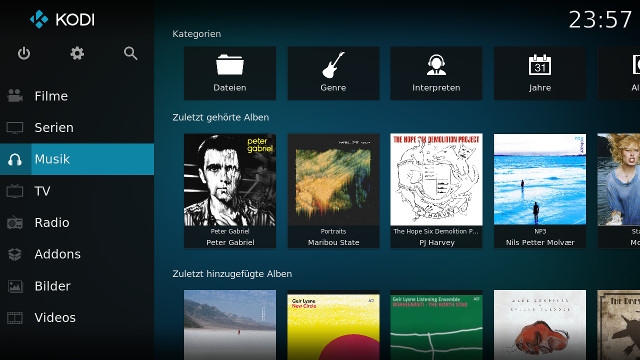640x360 pixels.
Task: Click the headphones icon beside Musik
Action: pos(15,159)
